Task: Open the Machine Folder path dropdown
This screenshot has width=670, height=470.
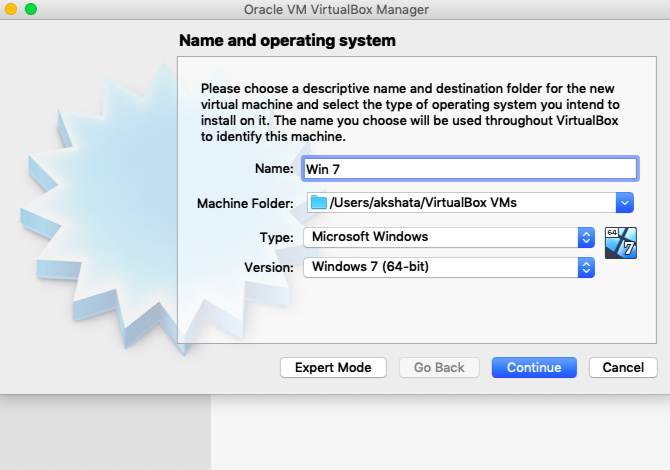Action: pos(625,203)
